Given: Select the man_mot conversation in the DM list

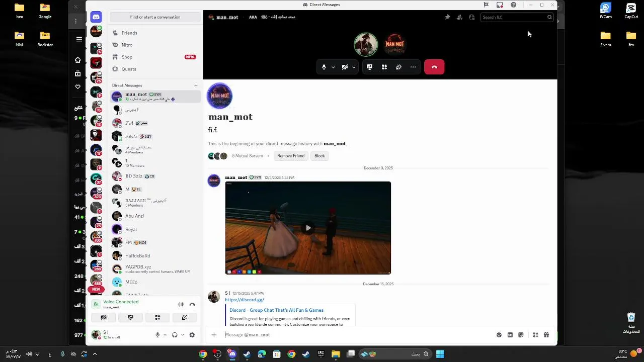Looking at the screenshot, I should coord(155,97).
